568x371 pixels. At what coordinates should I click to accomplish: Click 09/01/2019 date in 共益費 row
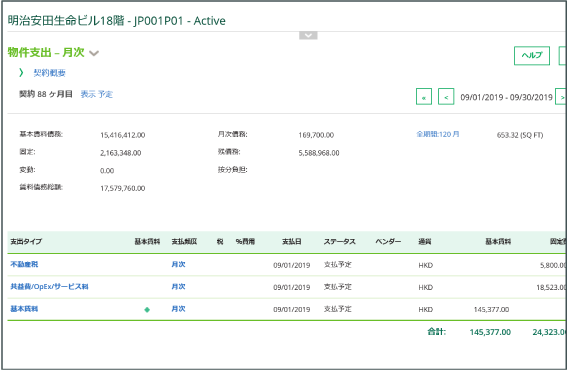292,287
